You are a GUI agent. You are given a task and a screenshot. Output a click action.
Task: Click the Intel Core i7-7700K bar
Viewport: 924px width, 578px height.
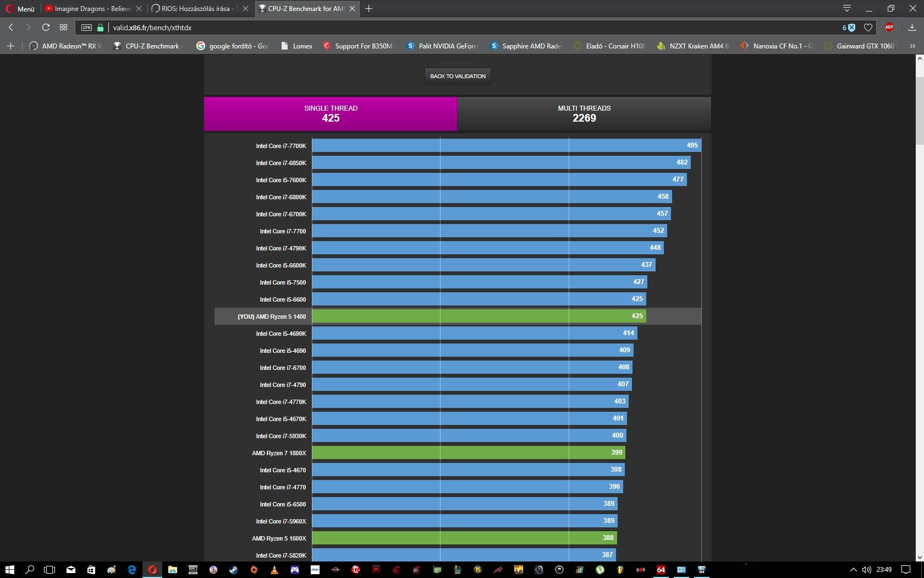[507, 145]
